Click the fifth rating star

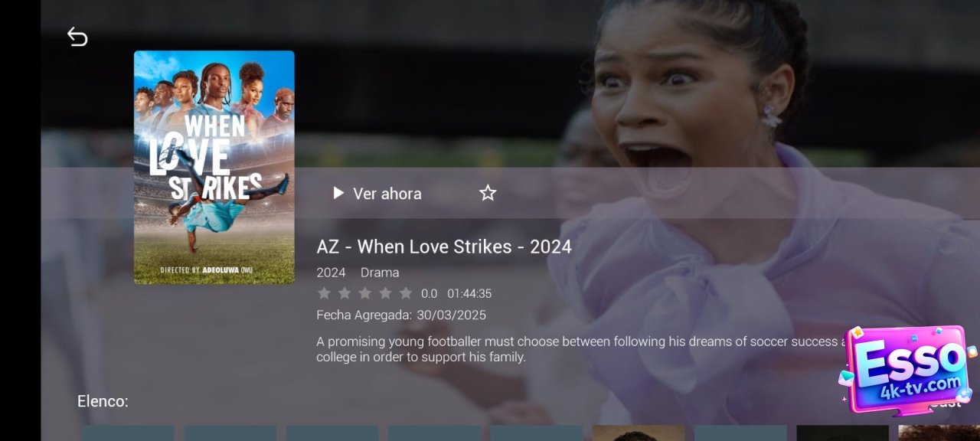coord(406,293)
